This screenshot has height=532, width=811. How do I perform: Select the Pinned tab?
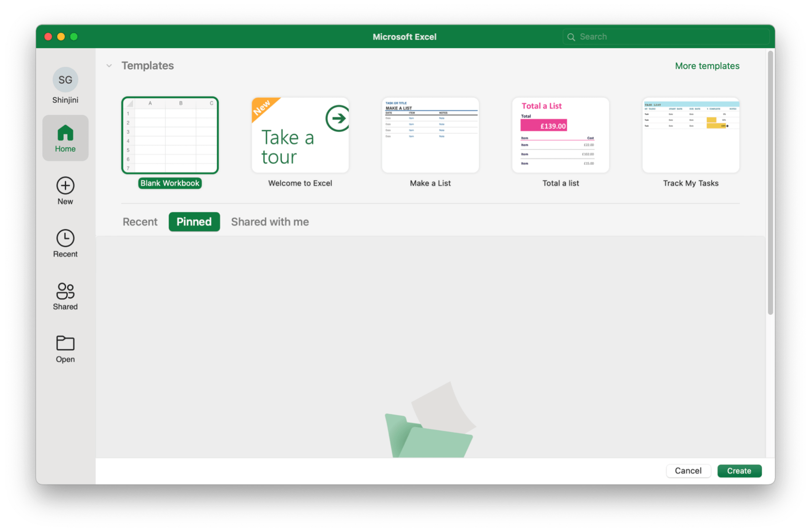194,222
